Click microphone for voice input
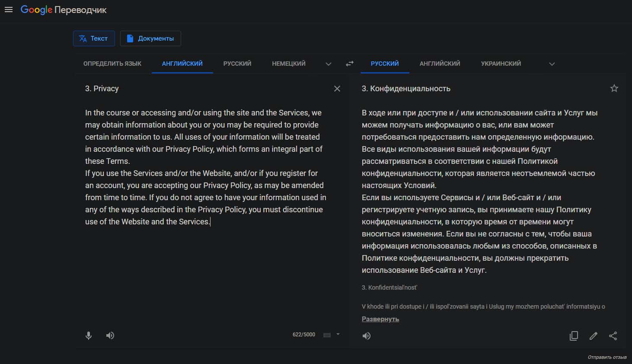The height and width of the screenshot is (364, 632). (x=89, y=335)
